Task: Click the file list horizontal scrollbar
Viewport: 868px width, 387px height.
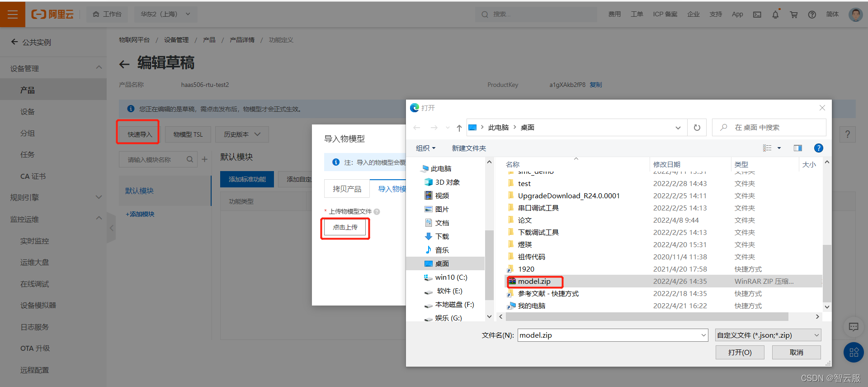Action: (x=646, y=317)
